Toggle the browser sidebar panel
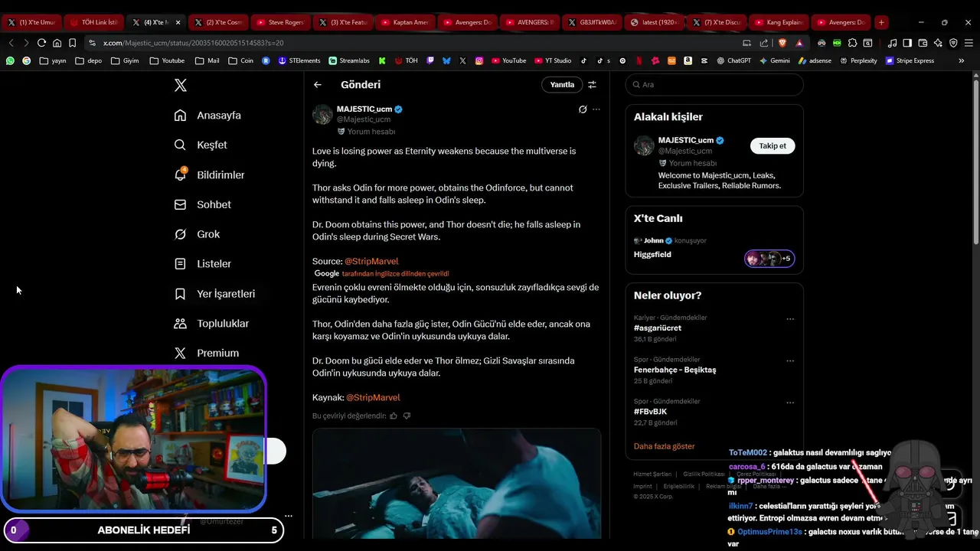This screenshot has width=980, height=551. click(x=907, y=43)
